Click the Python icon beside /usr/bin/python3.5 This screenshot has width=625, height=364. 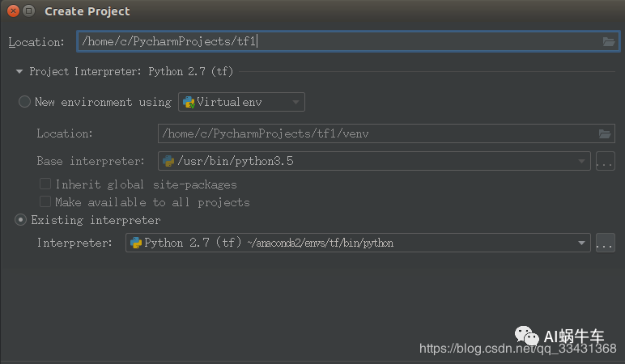168,161
